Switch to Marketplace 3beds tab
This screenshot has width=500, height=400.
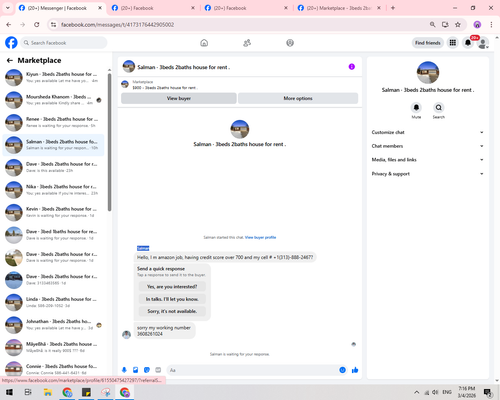point(339,8)
